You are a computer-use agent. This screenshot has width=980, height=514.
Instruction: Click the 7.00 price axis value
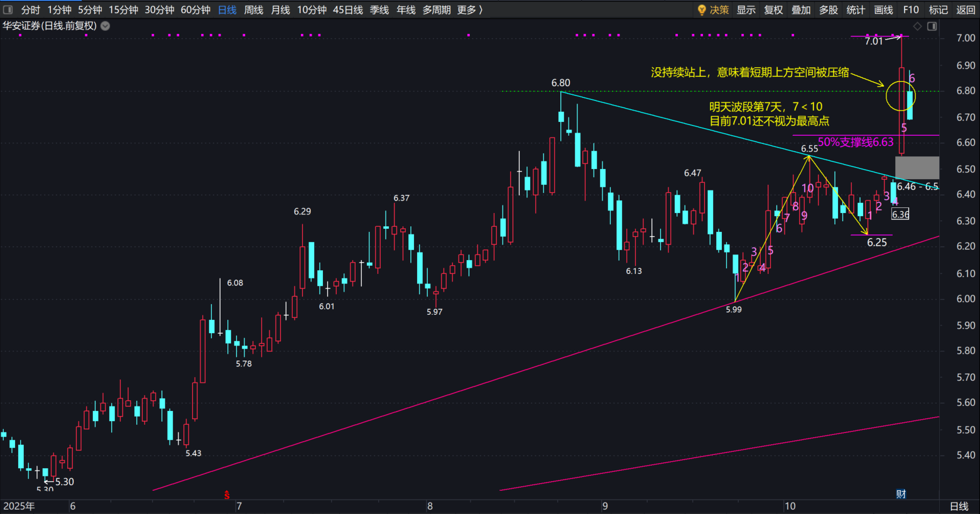point(966,38)
